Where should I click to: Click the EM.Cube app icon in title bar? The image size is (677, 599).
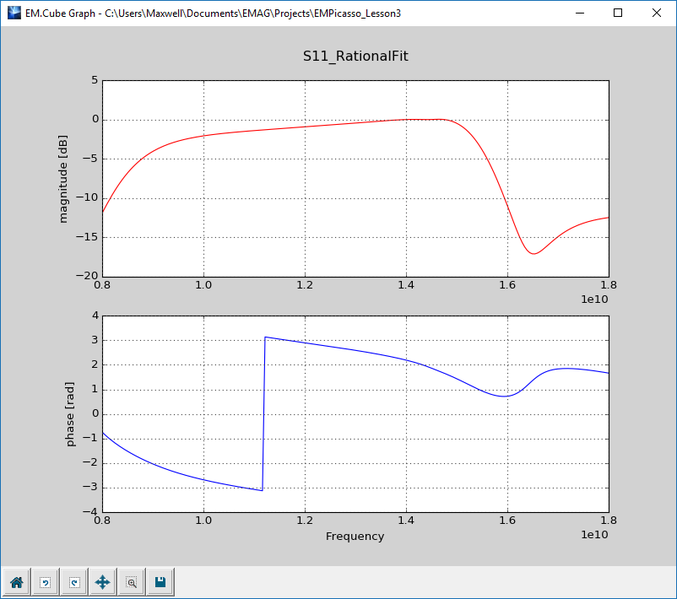pyautogui.click(x=14, y=13)
